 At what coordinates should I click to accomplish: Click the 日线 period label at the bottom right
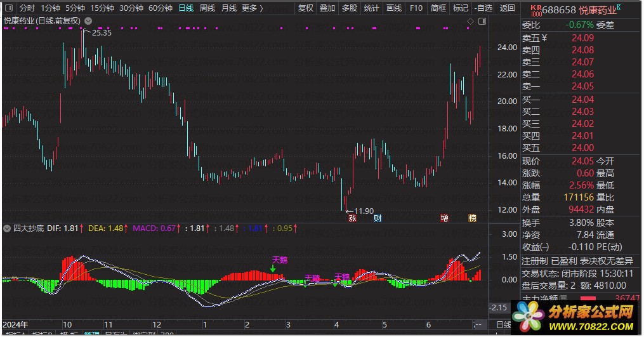point(503,325)
